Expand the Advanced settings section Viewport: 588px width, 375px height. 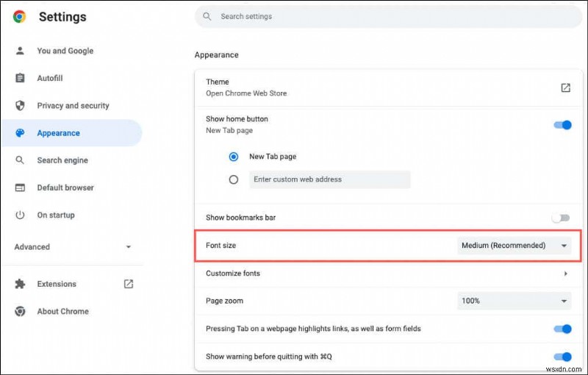[x=71, y=247]
